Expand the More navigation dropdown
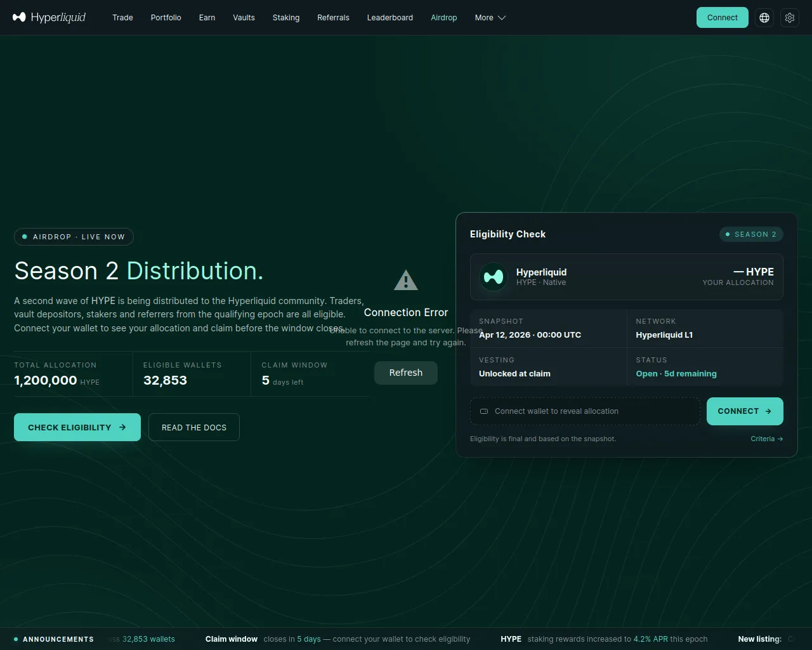 [x=490, y=18]
